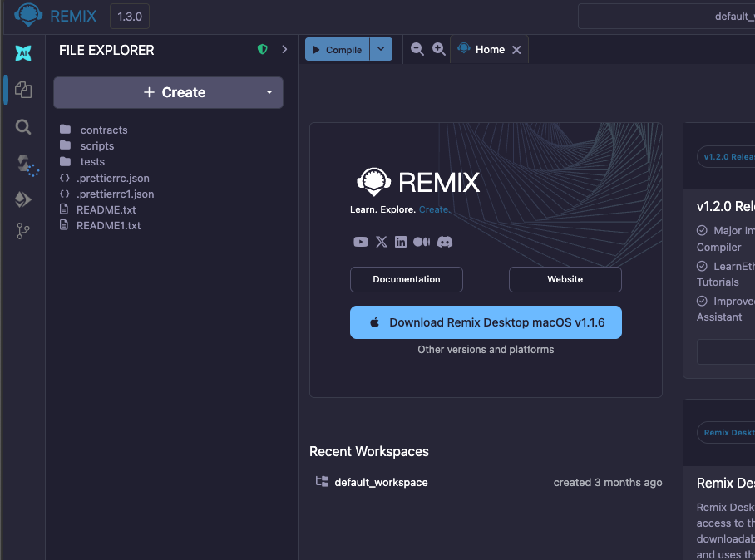755x560 pixels.
Task: Select the File Explorer sidebar icon
Action: coord(23,90)
